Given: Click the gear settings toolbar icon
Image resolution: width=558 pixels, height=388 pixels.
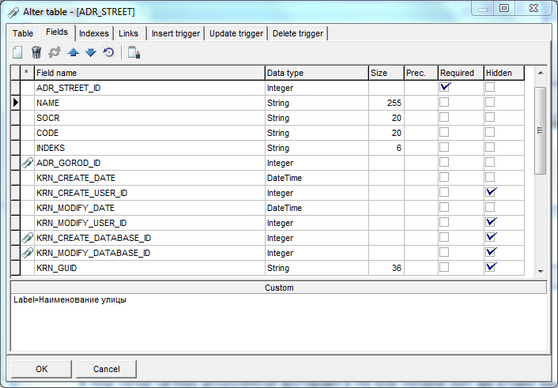Looking at the screenshot, I should [54, 53].
